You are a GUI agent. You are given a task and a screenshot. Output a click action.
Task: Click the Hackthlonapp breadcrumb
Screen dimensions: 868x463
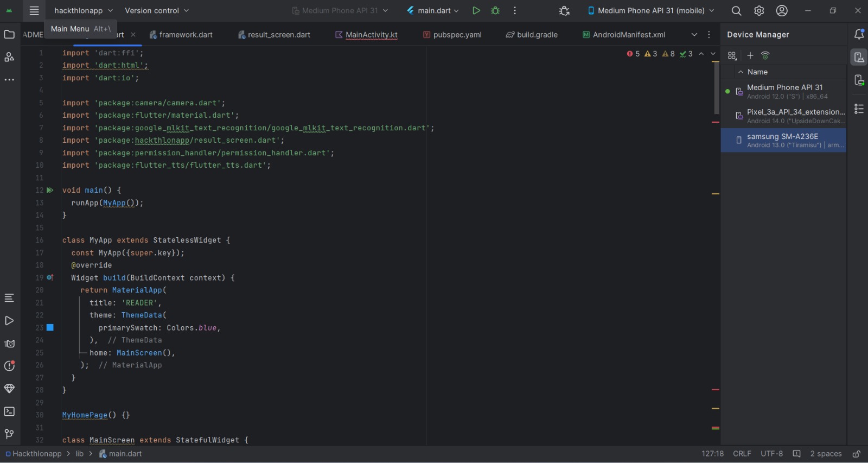[x=34, y=454]
